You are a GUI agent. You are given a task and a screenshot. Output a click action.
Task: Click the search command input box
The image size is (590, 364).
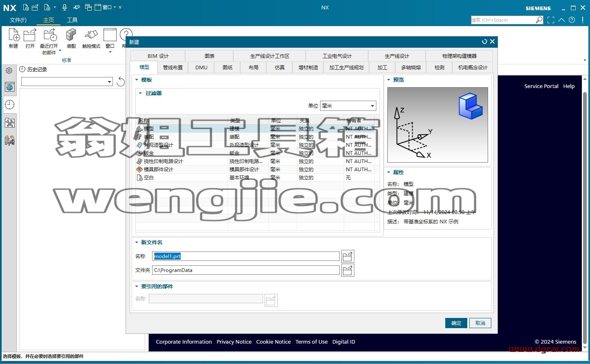click(x=503, y=20)
